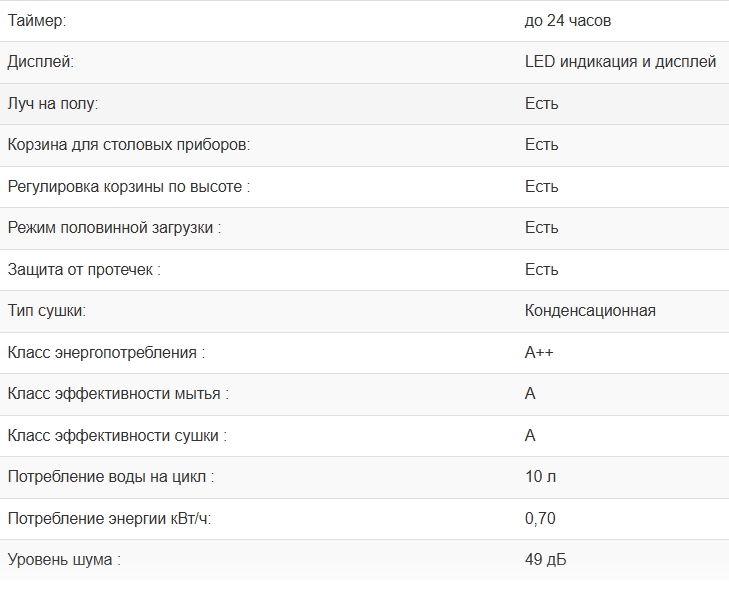Click the 'Таймер' row label
Screen dimensions: 729x591
click(37, 20)
